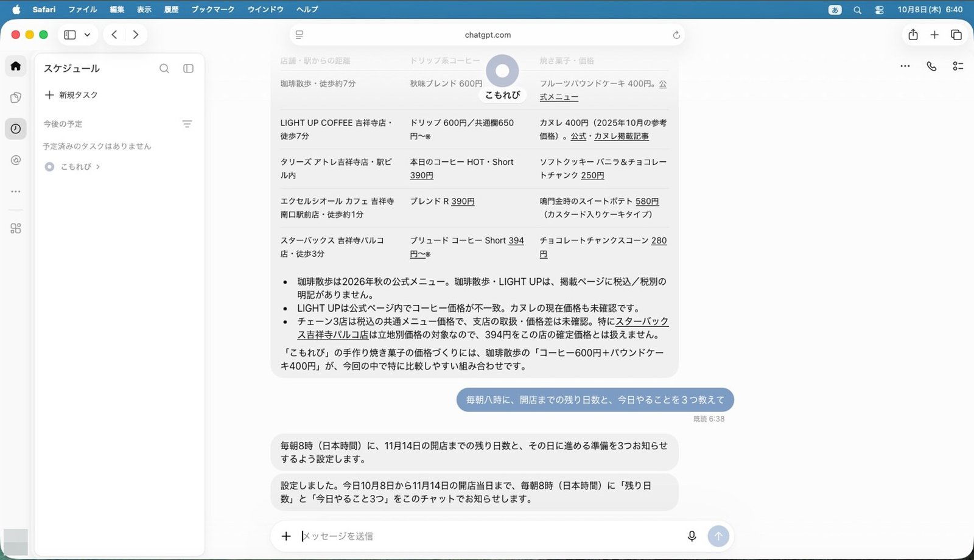This screenshot has width=974, height=560.
Task: Open the home icon in left rail
Action: pyautogui.click(x=16, y=66)
